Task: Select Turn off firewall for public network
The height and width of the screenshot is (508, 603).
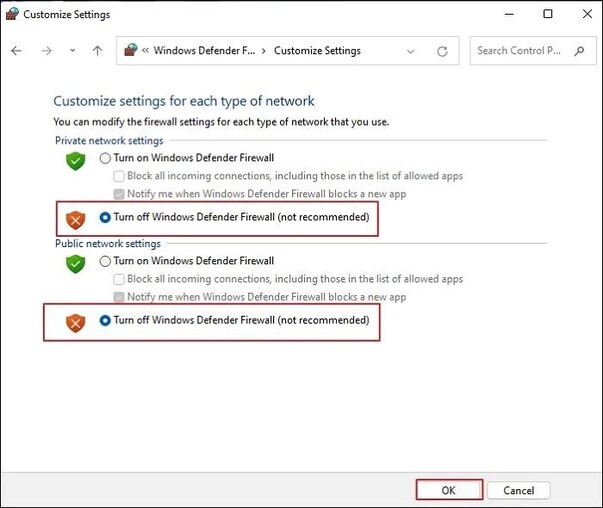Action: 106,321
